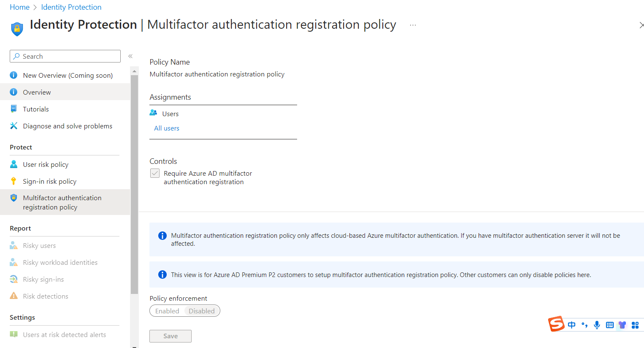This screenshot has height=348, width=644.
Task: Toggle Require Azure AD multifactor registration checkbox
Action: point(155,173)
